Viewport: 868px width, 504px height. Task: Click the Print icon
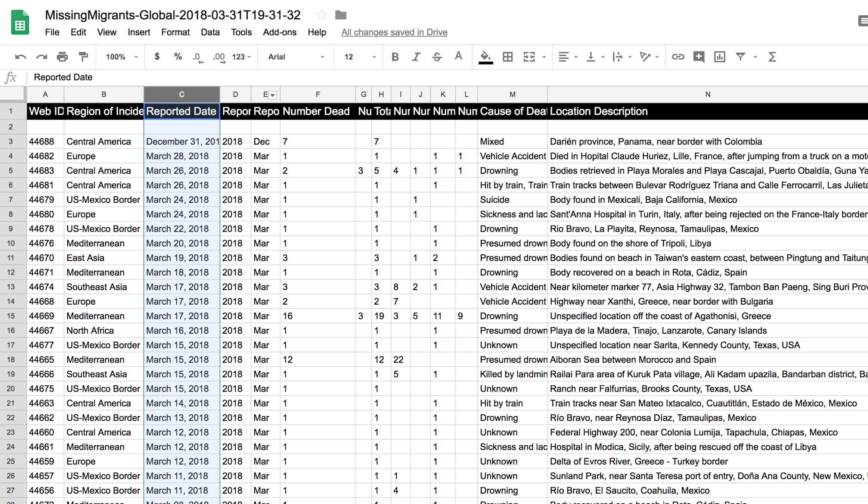coord(62,57)
